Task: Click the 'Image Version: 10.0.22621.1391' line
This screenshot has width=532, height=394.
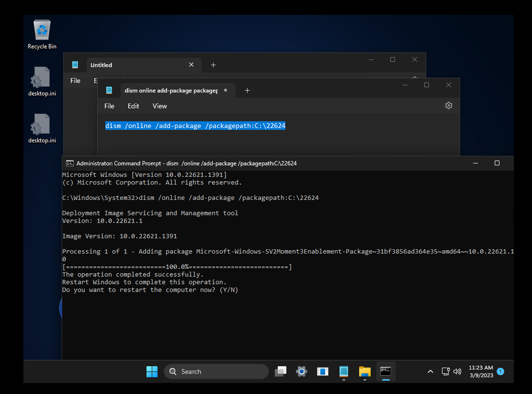Action: 120,236
